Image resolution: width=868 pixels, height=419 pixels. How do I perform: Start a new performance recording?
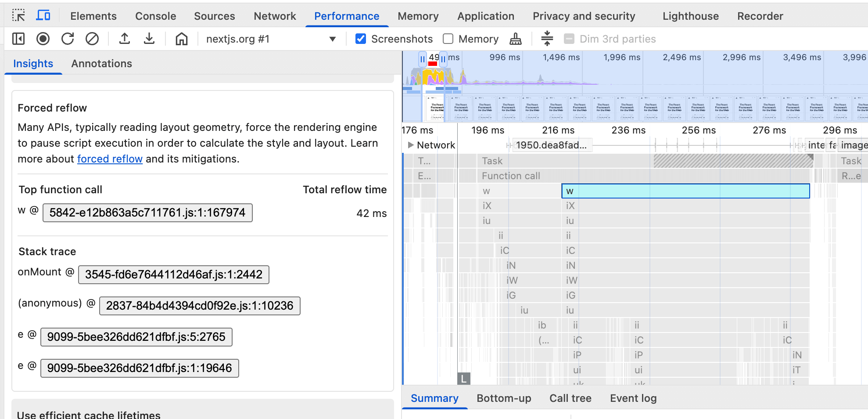[x=43, y=39]
